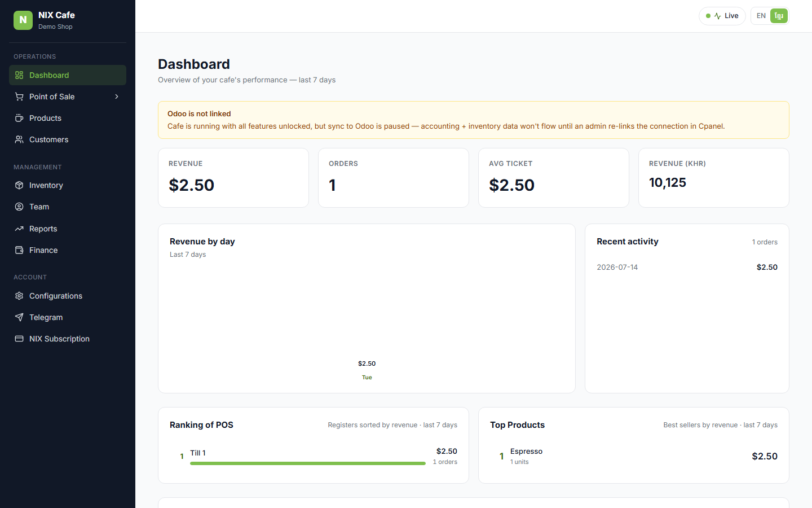Click the Configurations gear icon

[x=19, y=296]
